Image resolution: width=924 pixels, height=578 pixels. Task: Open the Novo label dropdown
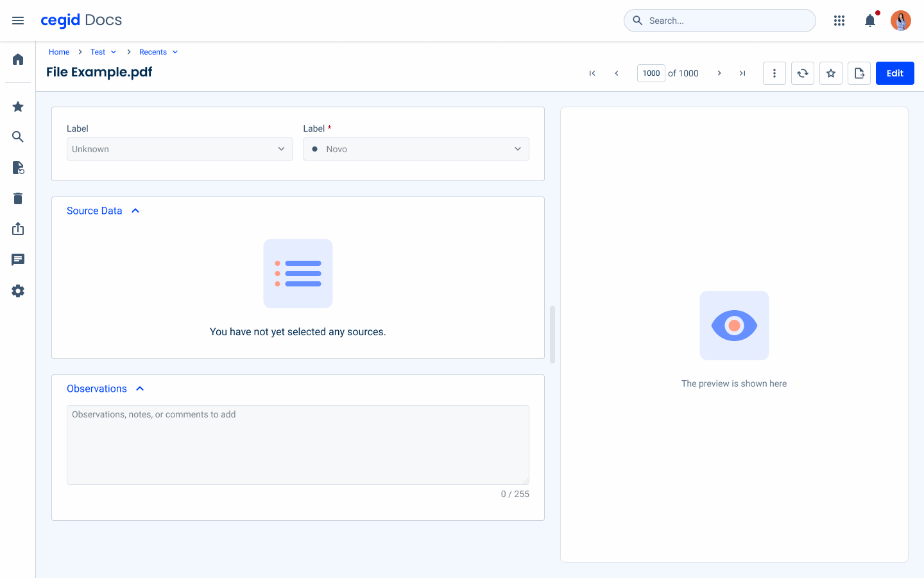click(x=416, y=148)
